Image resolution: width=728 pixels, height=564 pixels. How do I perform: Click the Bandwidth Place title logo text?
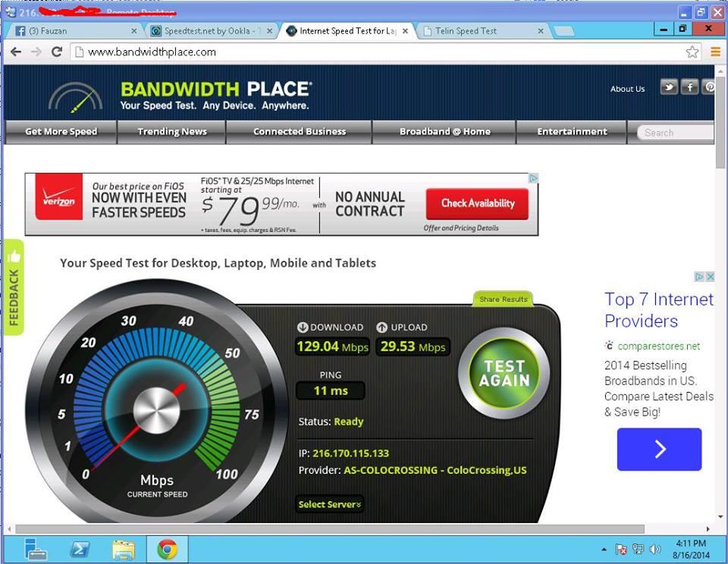tap(216, 89)
